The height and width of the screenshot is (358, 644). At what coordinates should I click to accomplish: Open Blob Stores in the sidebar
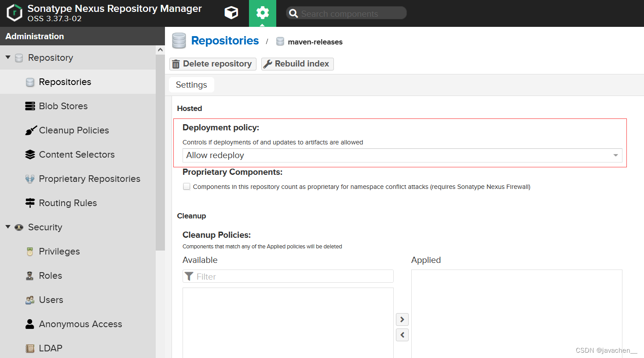tap(78, 106)
